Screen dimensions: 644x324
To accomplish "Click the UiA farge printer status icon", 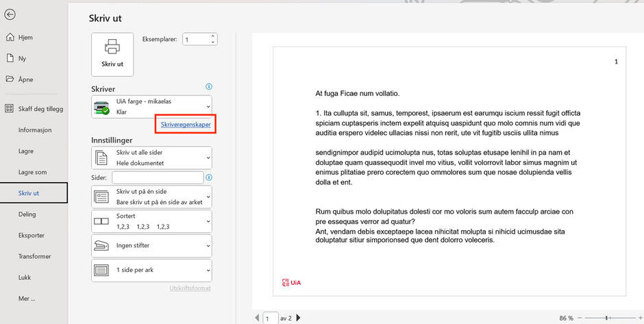I will [x=101, y=107].
